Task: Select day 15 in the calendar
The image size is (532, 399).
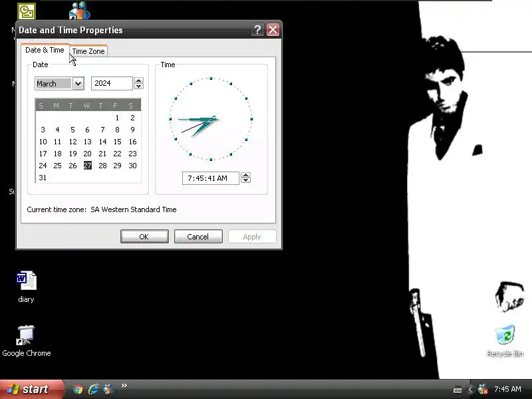Action: (118, 142)
